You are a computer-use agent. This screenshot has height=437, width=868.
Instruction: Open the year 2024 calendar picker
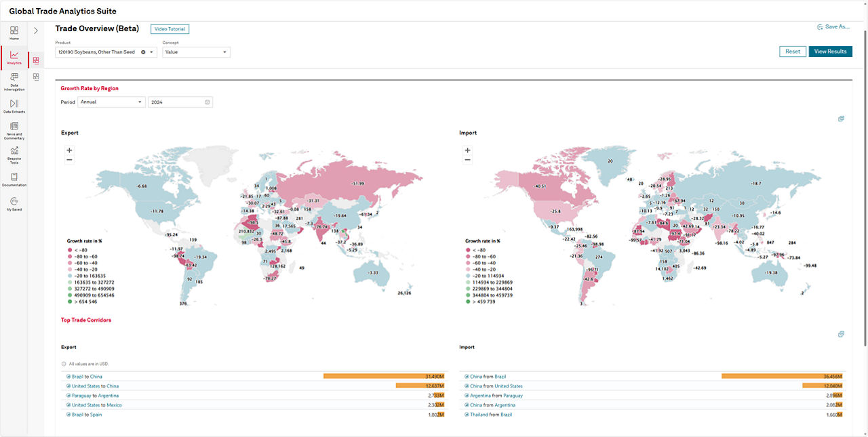tap(208, 102)
